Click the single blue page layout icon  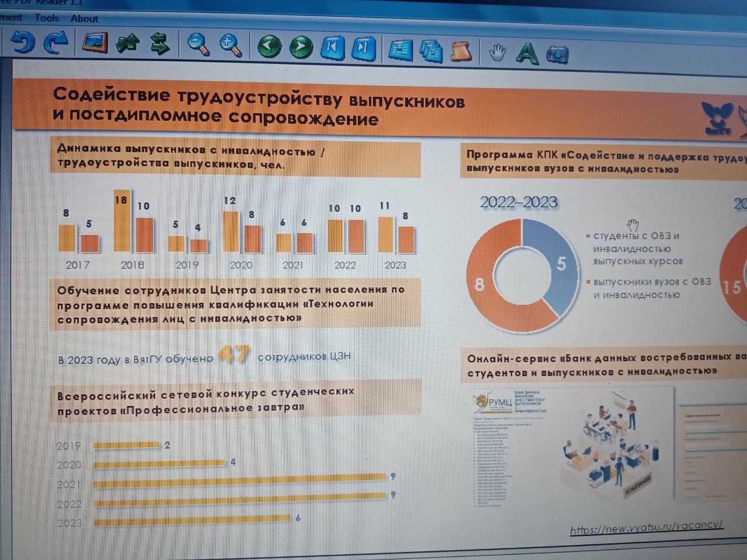(400, 50)
